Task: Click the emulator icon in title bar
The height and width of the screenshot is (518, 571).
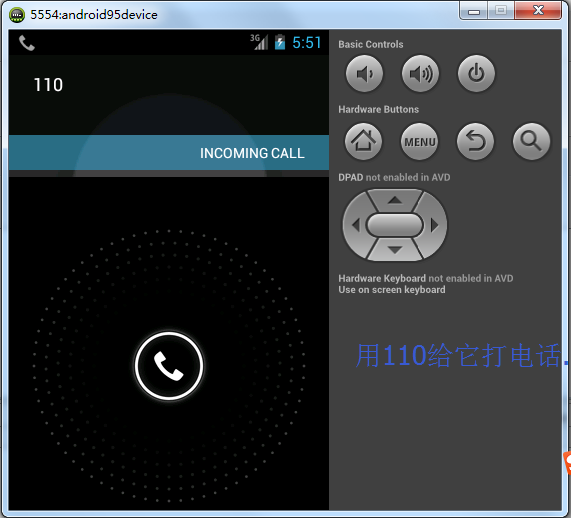Action: pyautogui.click(x=17, y=15)
